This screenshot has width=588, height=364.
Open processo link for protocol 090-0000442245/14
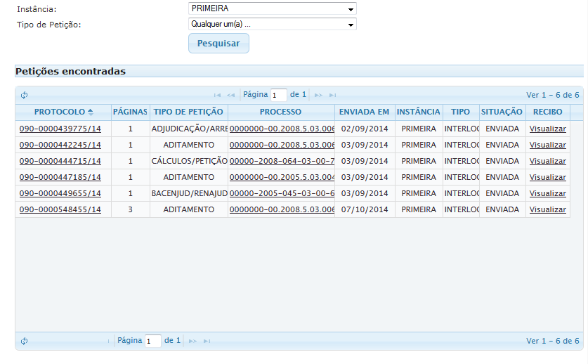pyautogui.click(x=282, y=145)
